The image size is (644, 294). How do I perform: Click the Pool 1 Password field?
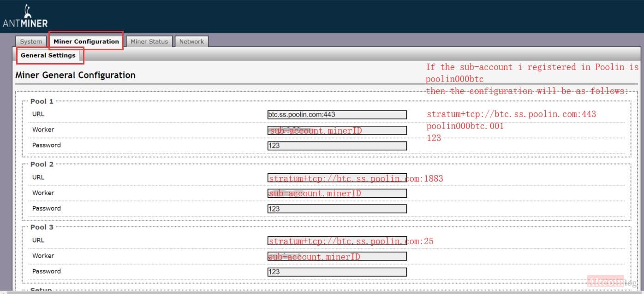[x=337, y=146]
